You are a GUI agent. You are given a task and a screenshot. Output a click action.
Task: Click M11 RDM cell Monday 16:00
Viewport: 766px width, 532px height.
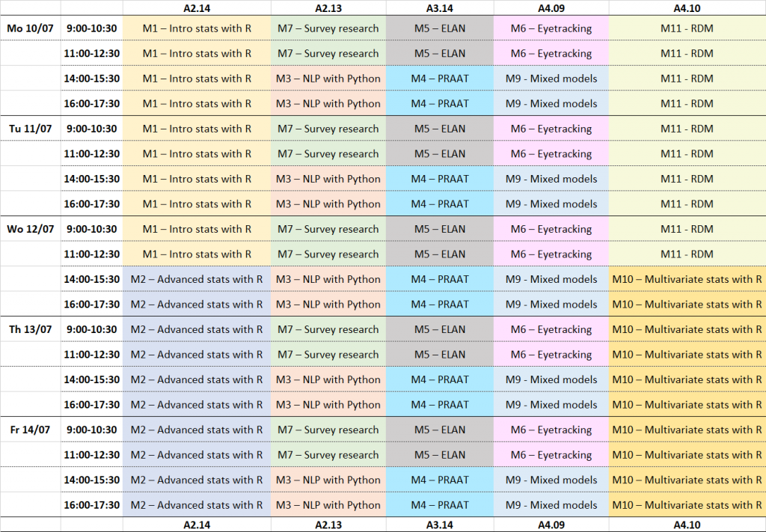click(687, 103)
